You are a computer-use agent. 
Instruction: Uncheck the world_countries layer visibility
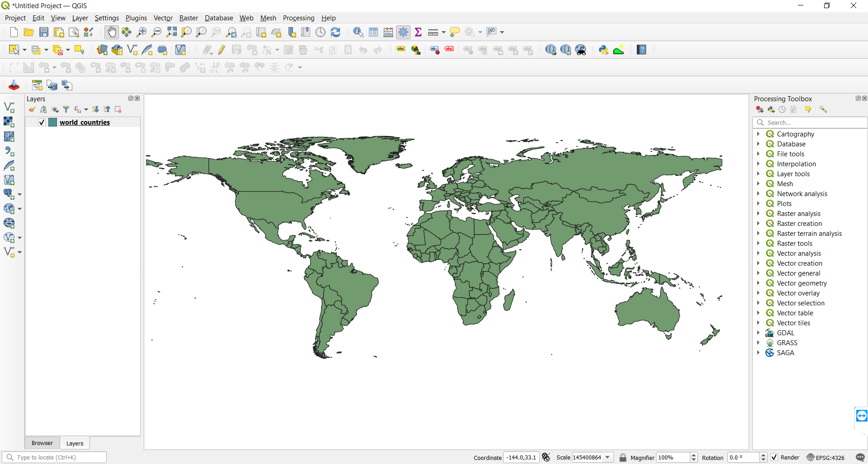click(x=42, y=122)
